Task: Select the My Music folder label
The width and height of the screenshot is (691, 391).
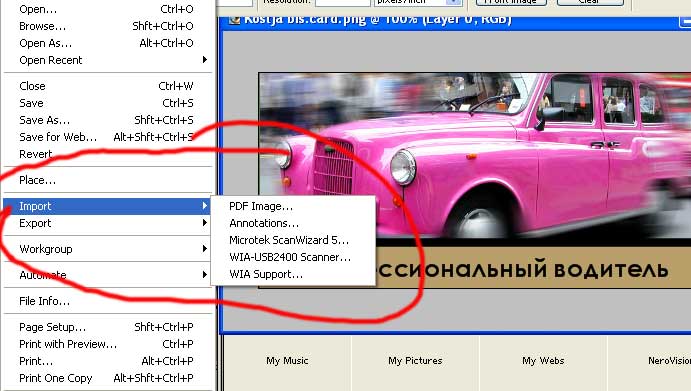Action: pyautogui.click(x=287, y=361)
